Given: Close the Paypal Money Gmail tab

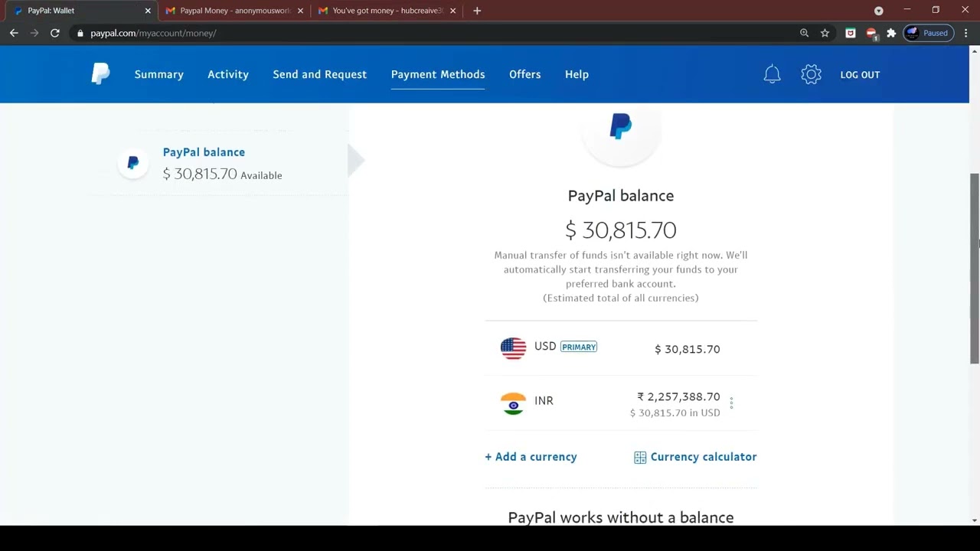Looking at the screenshot, I should [x=300, y=11].
